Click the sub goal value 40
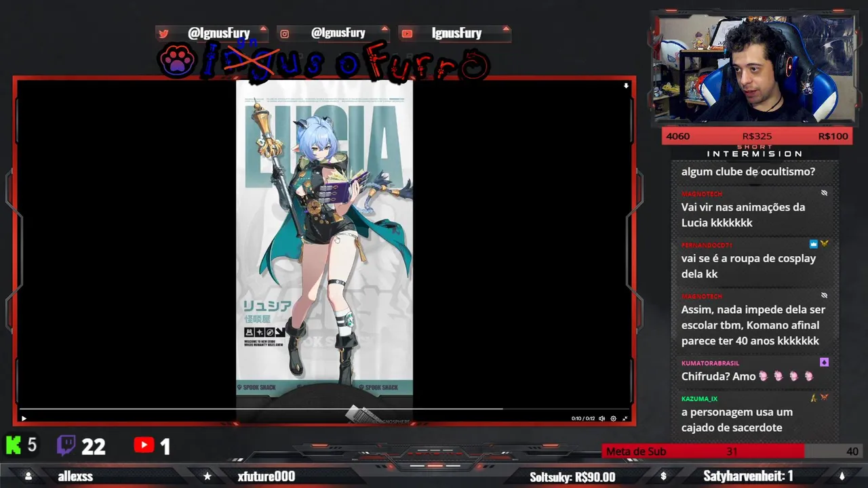 tap(852, 451)
